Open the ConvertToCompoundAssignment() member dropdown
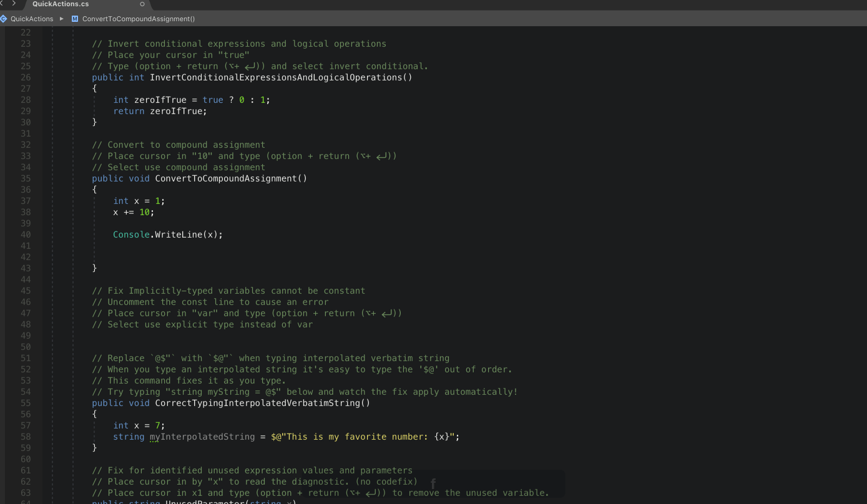867x504 pixels. coord(139,19)
